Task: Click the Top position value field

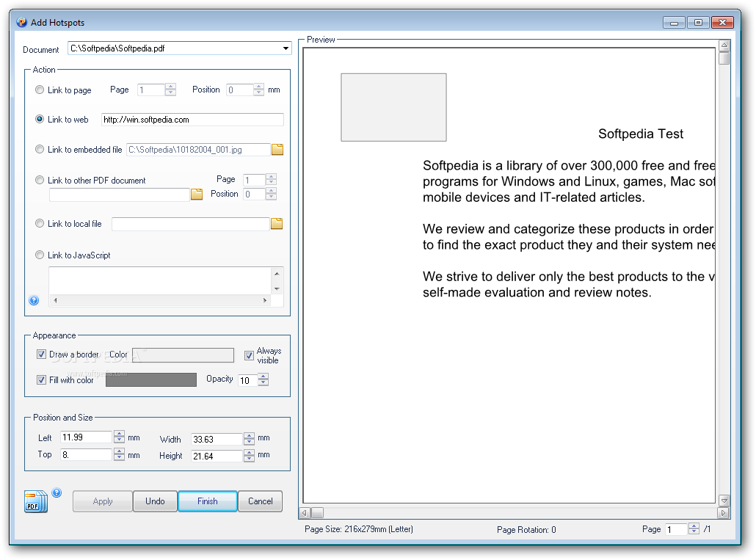Action: click(x=87, y=454)
